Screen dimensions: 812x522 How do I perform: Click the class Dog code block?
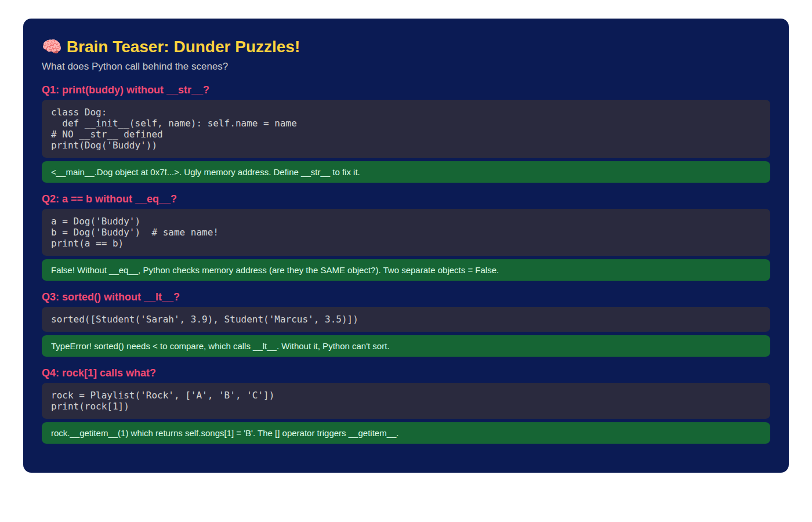406,129
